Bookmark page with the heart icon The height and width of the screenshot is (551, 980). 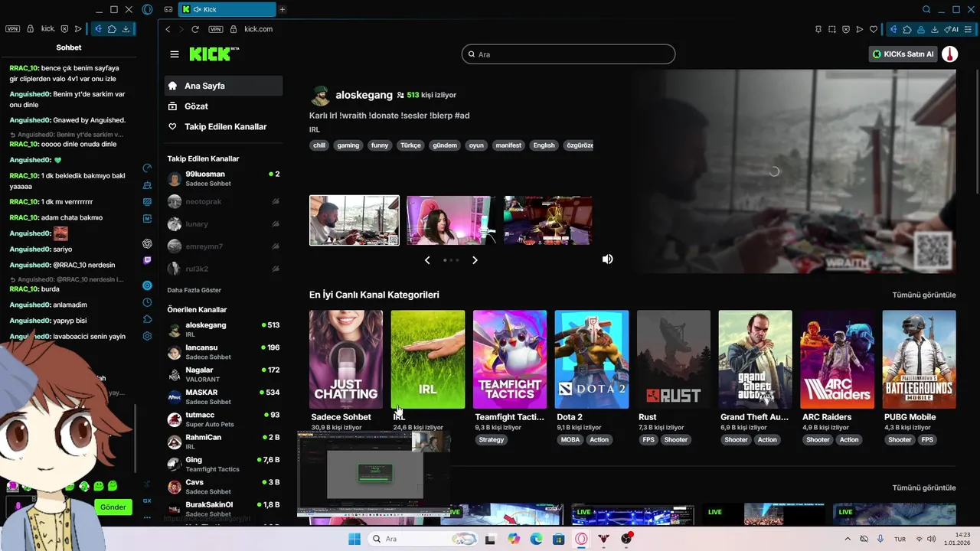(x=874, y=29)
